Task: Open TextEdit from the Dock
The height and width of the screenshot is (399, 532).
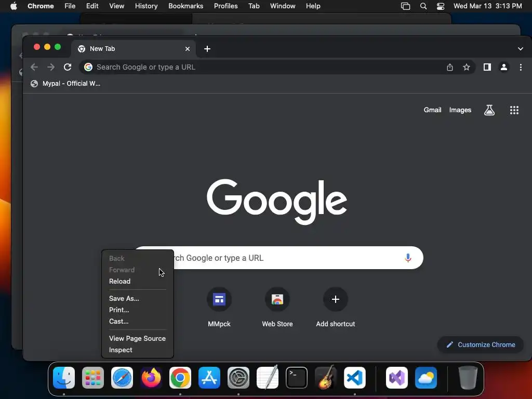Action: [x=268, y=378]
